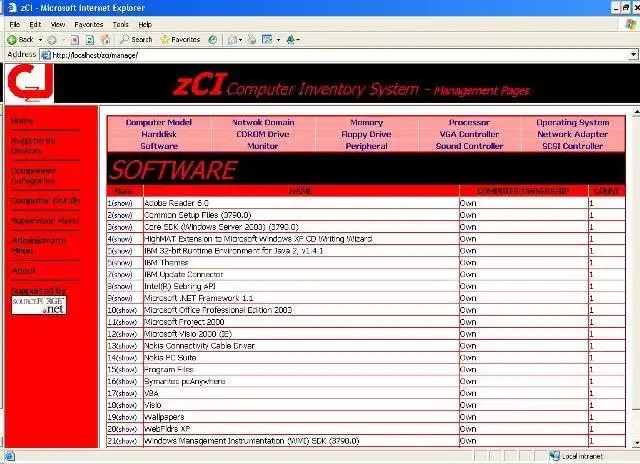The image size is (640, 464).
Task: Click the IE title bar document icon
Action: (13, 8)
